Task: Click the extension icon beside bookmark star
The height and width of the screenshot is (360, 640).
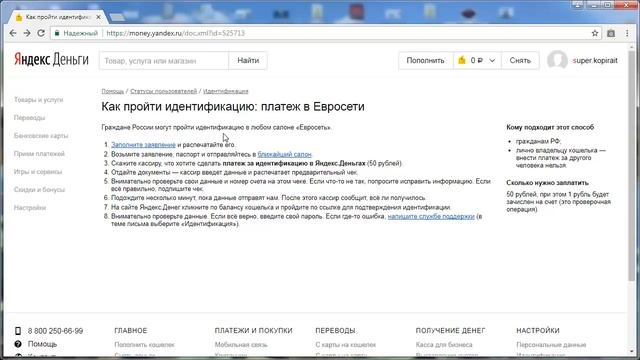Action: (611, 33)
